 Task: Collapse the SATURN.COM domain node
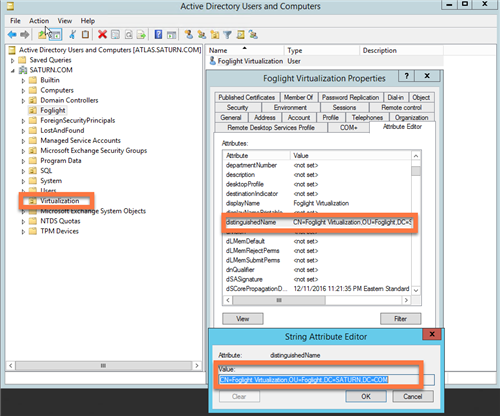13,70
